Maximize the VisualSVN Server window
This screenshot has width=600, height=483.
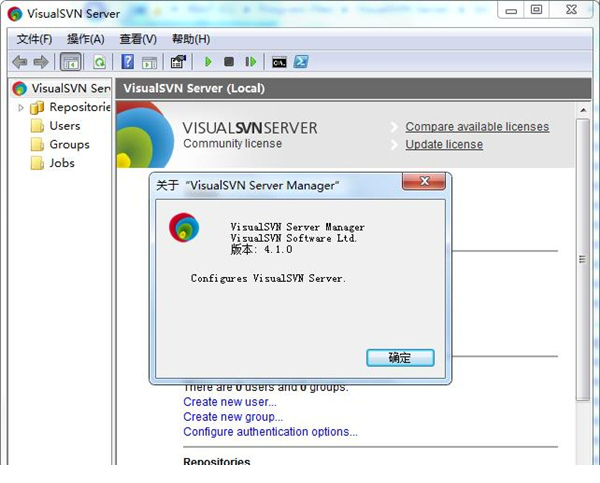(x=536, y=10)
